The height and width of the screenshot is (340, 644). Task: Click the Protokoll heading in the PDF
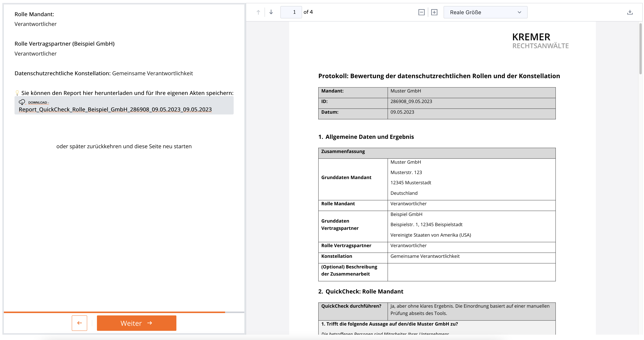(x=439, y=76)
